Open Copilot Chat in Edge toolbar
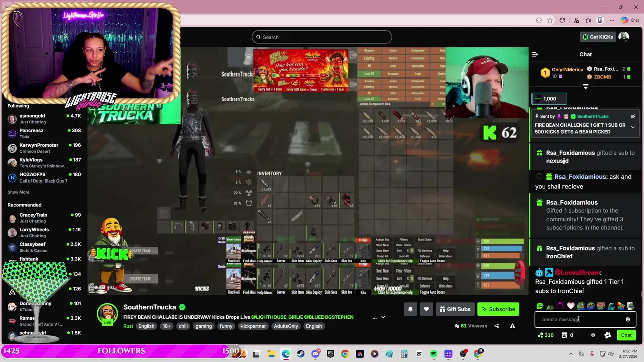The height and width of the screenshot is (362, 644). coord(630,20)
